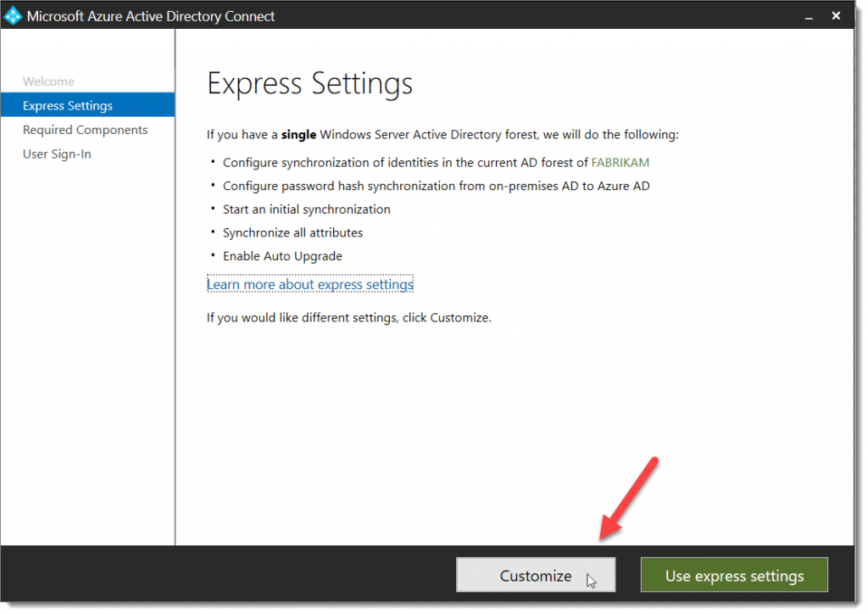Click the Express Settings page heading
868x614 pixels.
pos(310,83)
